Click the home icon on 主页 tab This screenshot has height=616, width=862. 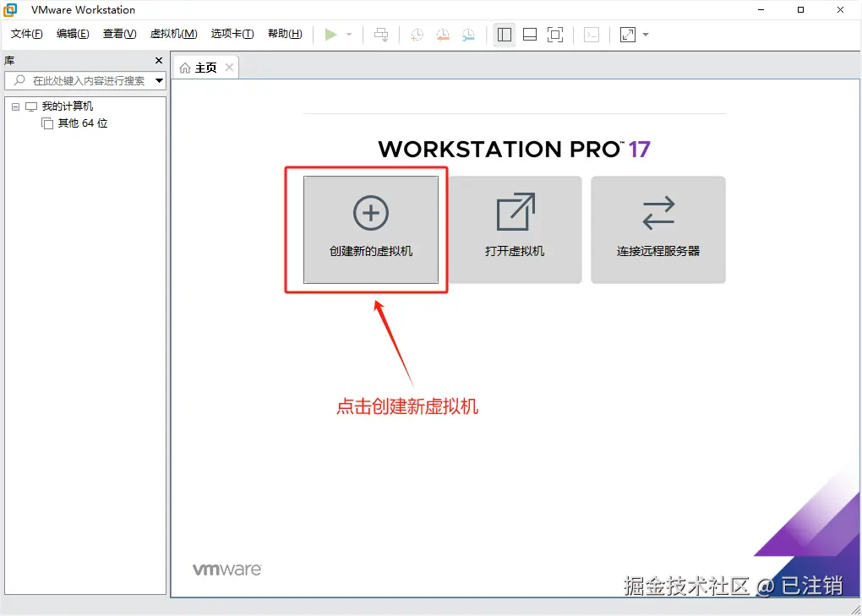pos(185,68)
